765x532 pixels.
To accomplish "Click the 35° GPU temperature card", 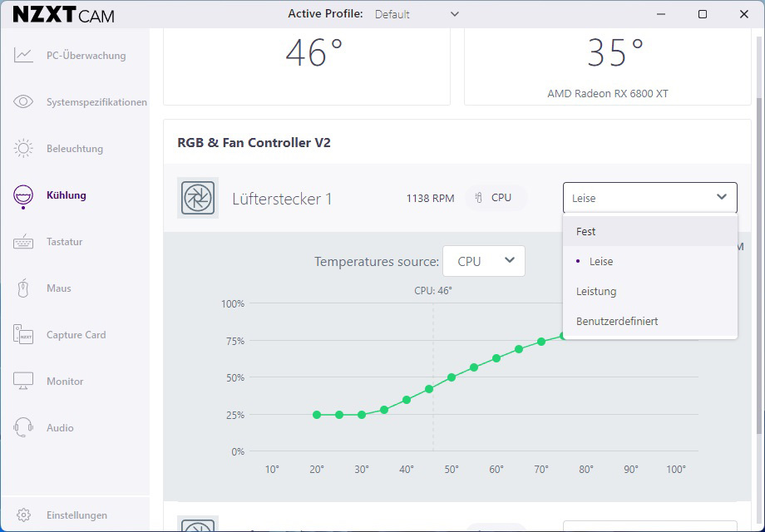I will (607, 66).
